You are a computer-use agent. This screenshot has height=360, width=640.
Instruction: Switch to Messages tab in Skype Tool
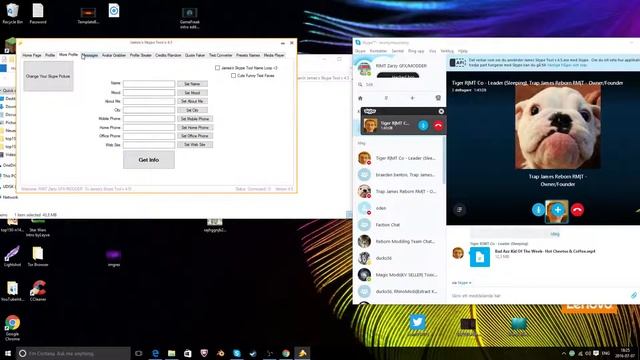click(90, 55)
